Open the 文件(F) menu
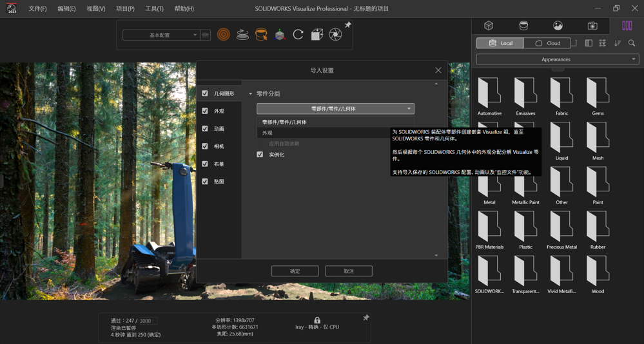The width and height of the screenshot is (644, 344). (x=37, y=9)
